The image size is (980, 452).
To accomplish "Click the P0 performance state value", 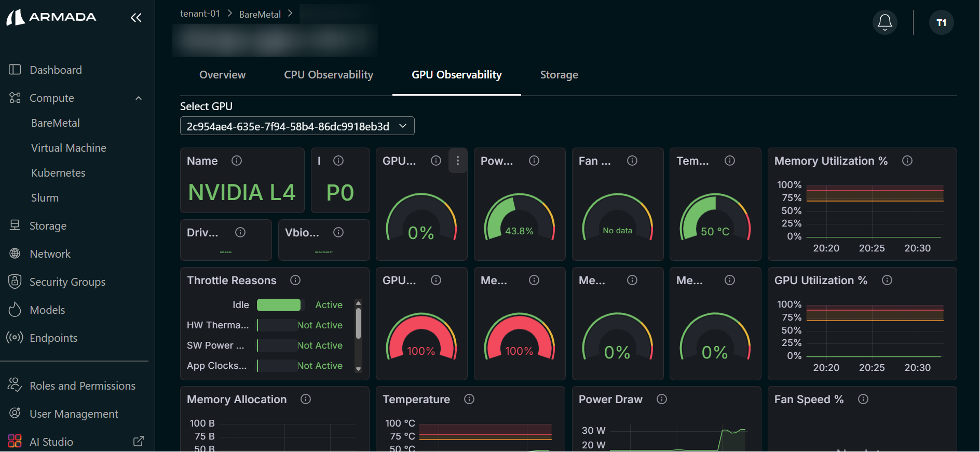I will point(340,193).
